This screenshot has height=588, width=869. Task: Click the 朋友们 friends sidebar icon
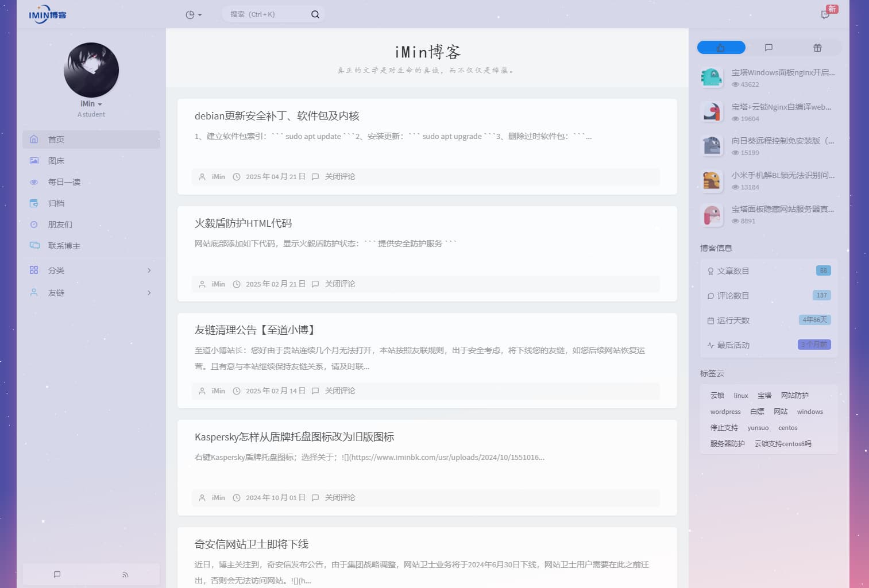point(34,225)
